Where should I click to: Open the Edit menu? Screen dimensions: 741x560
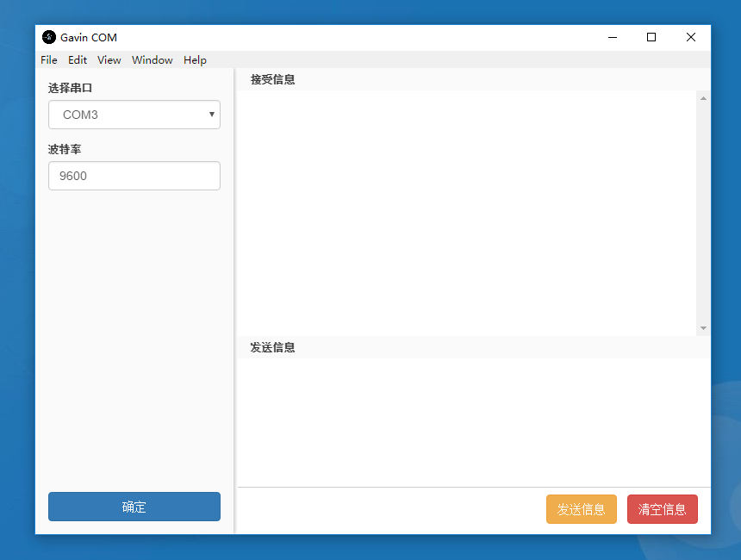coord(78,60)
